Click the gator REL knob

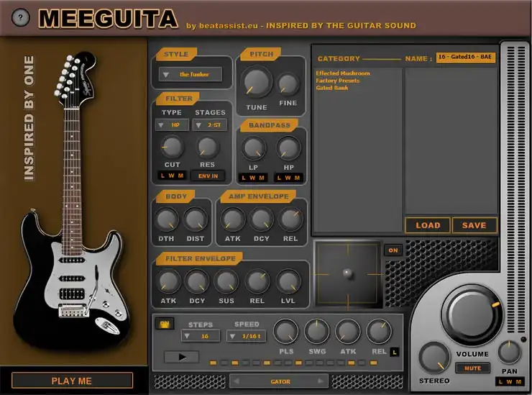tap(379, 331)
